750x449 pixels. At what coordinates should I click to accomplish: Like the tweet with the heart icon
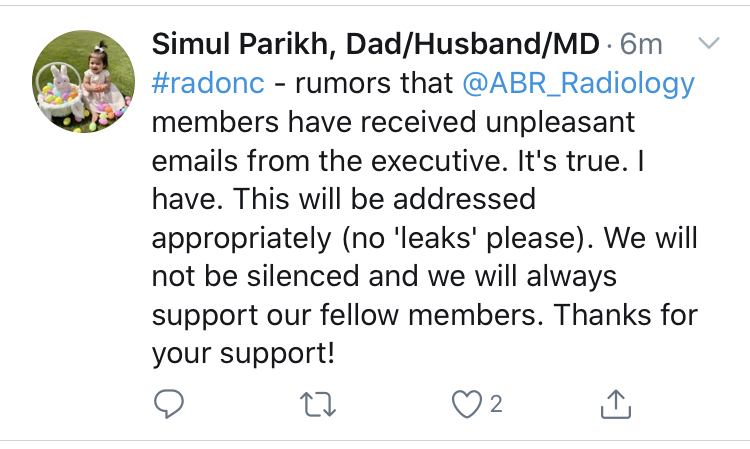tap(465, 403)
